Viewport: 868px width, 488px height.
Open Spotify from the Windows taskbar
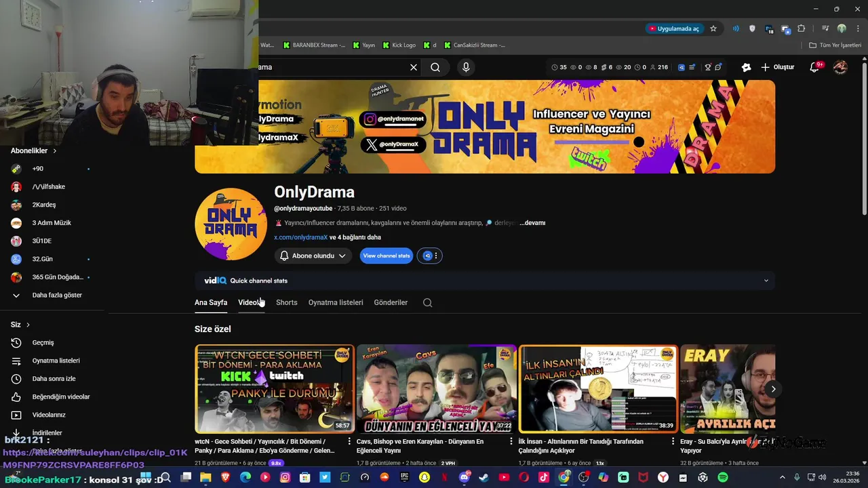[723, 477]
